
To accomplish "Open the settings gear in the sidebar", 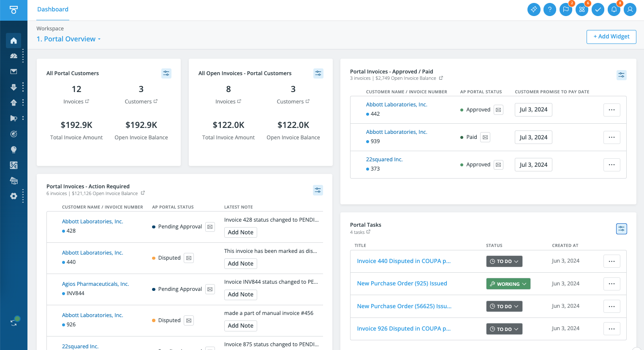I will [13, 196].
